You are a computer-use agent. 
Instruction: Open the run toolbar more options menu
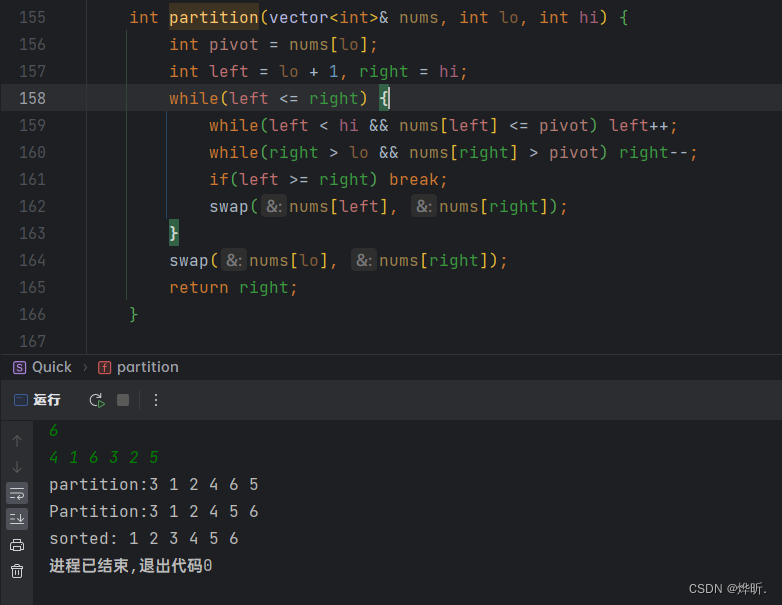pyautogui.click(x=156, y=400)
